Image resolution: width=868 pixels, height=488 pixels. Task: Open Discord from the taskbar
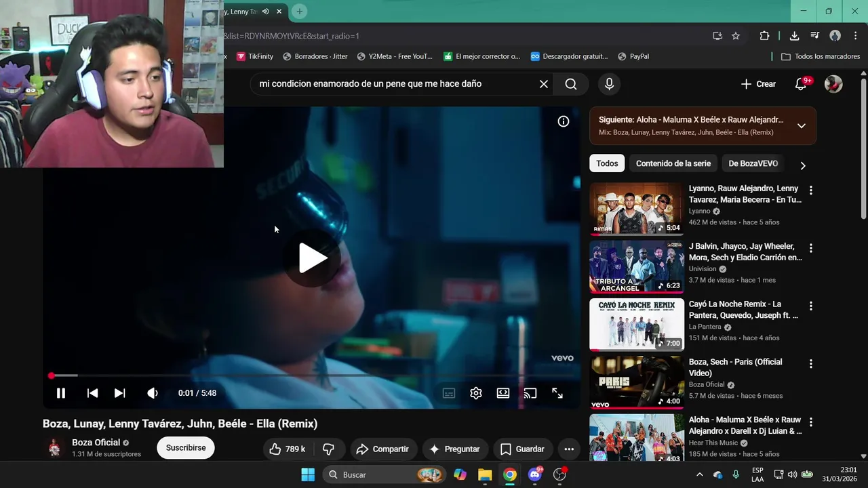(535, 474)
